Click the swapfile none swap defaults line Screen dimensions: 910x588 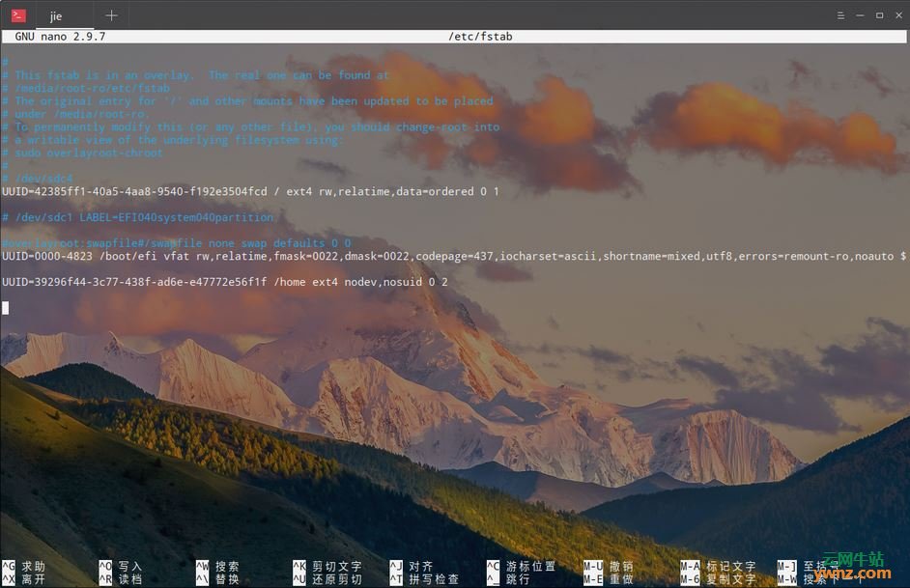click(x=177, y=243)
